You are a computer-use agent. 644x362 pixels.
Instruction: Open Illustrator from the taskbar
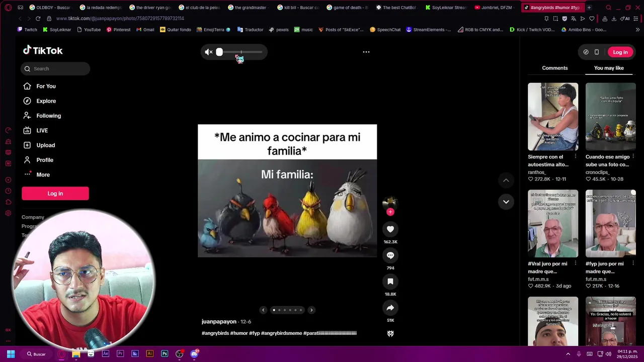click(150, 354)
